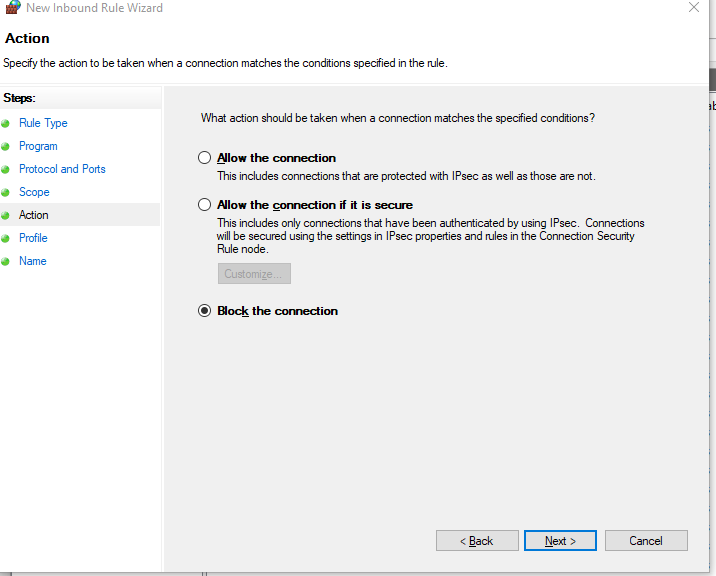Click the 'Specify the action to be taken' subtitle
The width and height of the screenshot is (716, 576).
coord(225,63)
